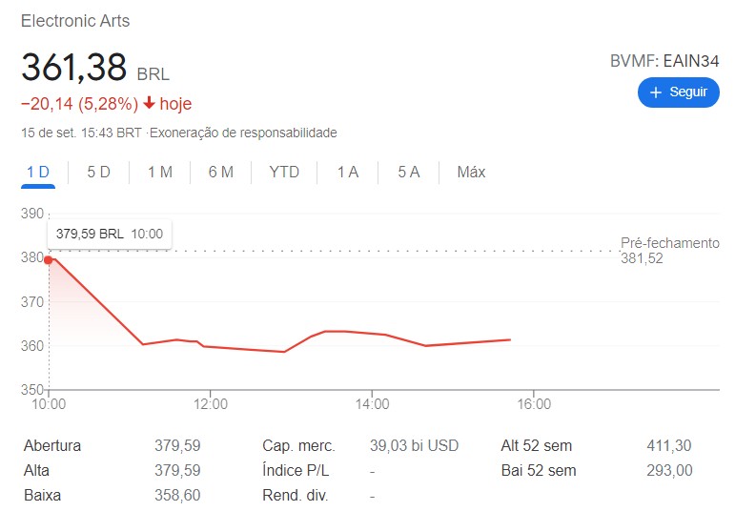This screenshot has height=532, width=756.
Task: Click the Pré-fechamento 381,52 label
Action: (x=669, y=251)
